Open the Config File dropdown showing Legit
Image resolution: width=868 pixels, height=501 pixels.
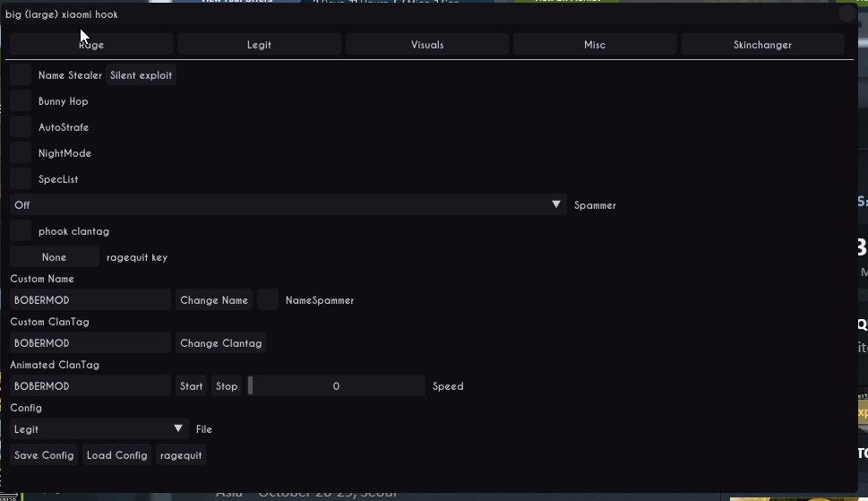(99, 429)
